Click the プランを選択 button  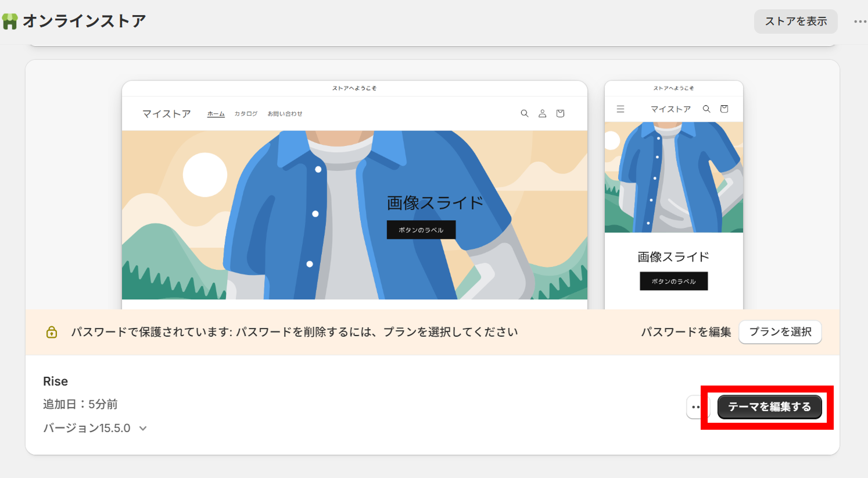[x=780, y=332]
